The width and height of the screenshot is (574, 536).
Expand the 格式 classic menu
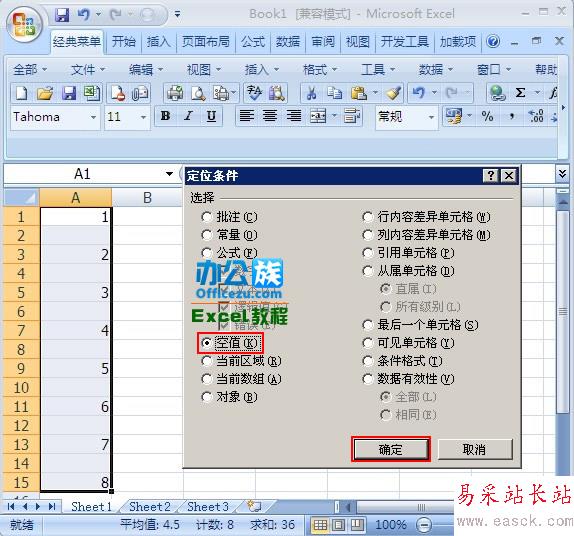point(320,69)
